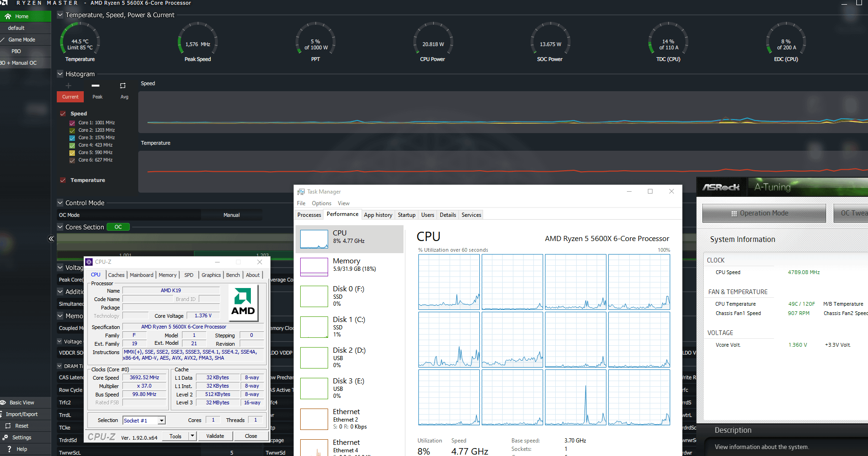Collapse the DRAM Timing section chevron
Viewport: 868px width, 456px height.
pos(60,366)
